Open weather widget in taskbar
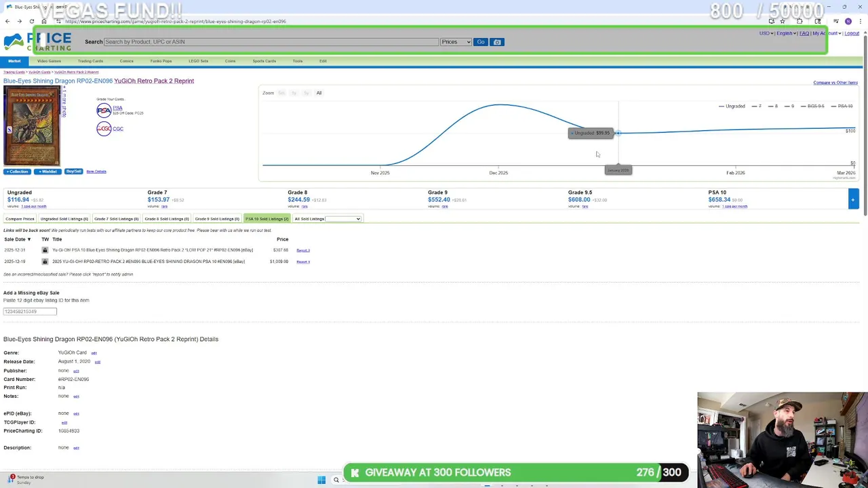The height and width of the screenshot is (488, 868). (x=27, y=479)
